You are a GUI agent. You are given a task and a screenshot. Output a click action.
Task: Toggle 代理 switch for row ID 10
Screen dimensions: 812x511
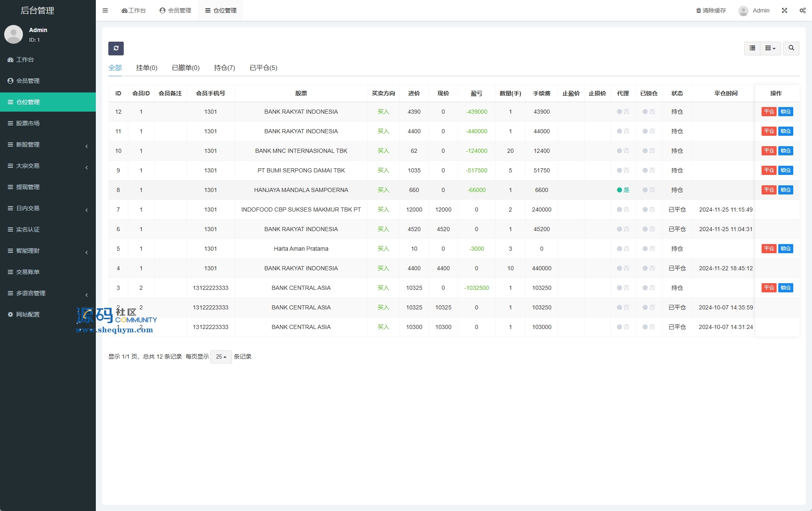(622, 151)
